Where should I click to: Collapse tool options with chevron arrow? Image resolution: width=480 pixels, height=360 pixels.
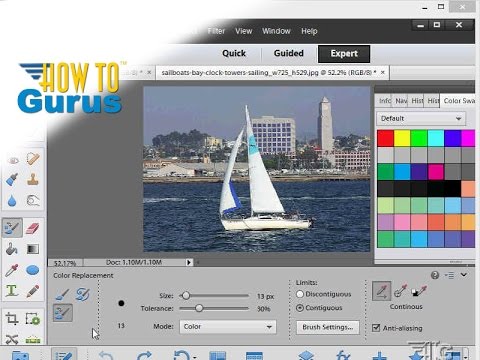(464, 275)
